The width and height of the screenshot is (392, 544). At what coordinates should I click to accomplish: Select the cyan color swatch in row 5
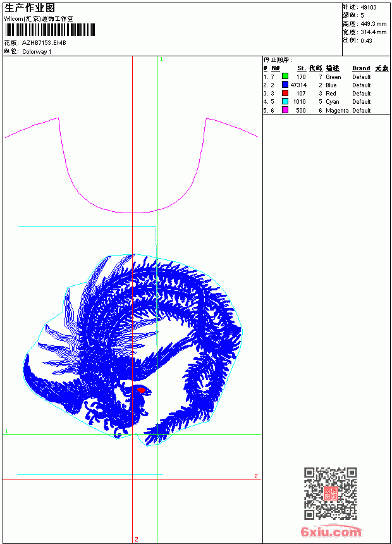click(x=285, y=101)
